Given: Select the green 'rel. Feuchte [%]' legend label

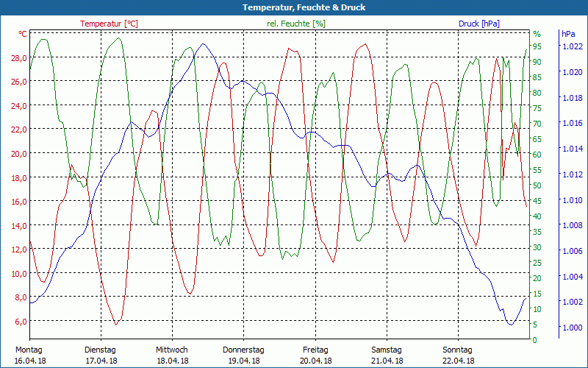Looking at the screenshot, I should [296, 24].
